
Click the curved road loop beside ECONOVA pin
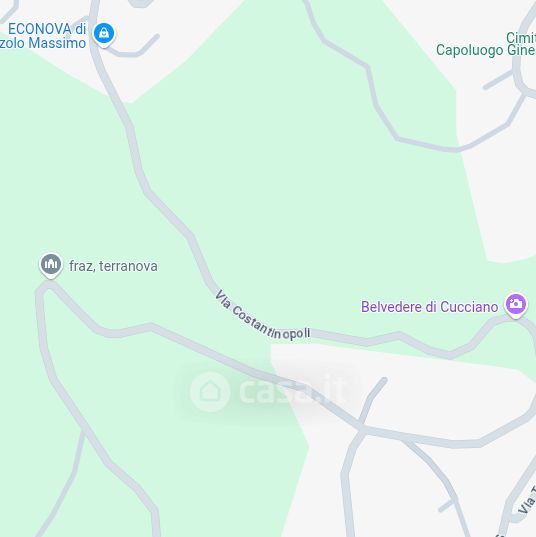[x=134, y=50]
